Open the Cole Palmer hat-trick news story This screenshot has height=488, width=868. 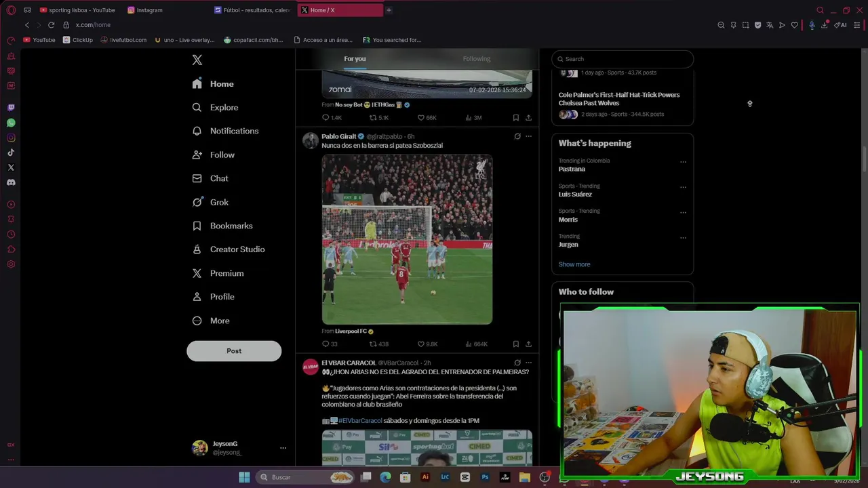pyautogui.click(x=619, y=99)
